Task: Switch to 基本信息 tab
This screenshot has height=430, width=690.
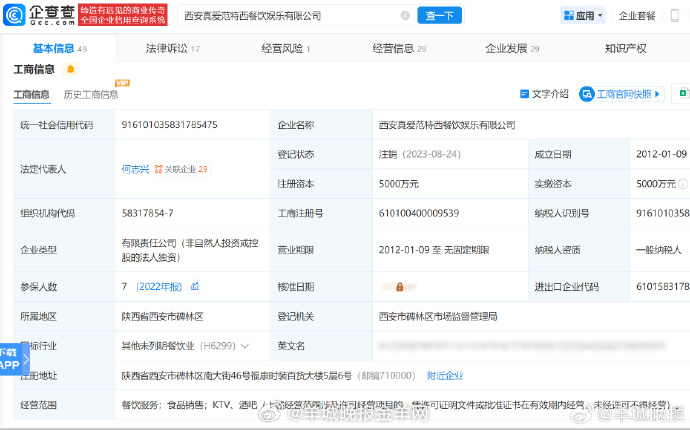Action: [x=60, y=48]
